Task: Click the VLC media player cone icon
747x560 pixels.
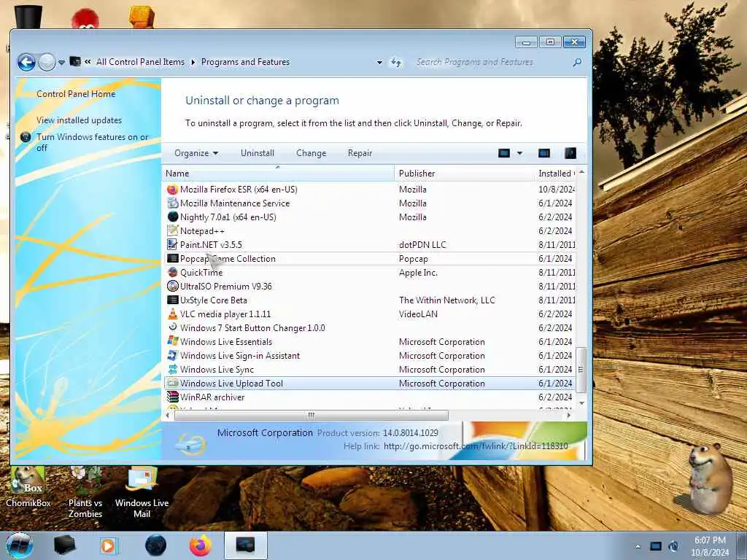Action: (172, 314)
